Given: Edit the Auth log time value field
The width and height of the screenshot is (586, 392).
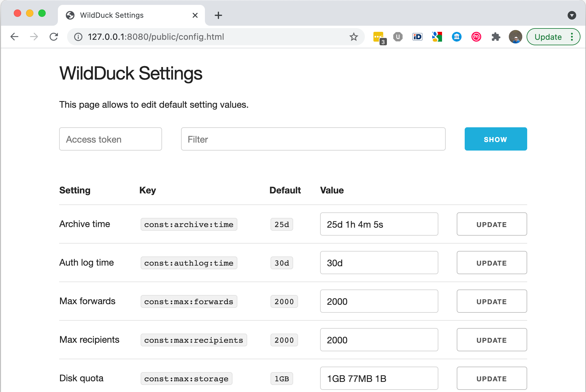Looking at the screenshot, I should tap(379, 263).
